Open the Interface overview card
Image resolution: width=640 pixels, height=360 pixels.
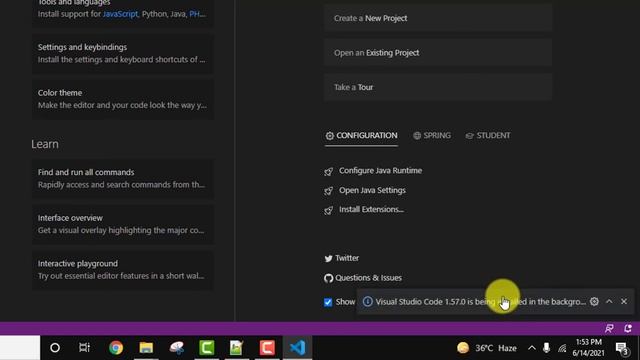click(122, 224)
